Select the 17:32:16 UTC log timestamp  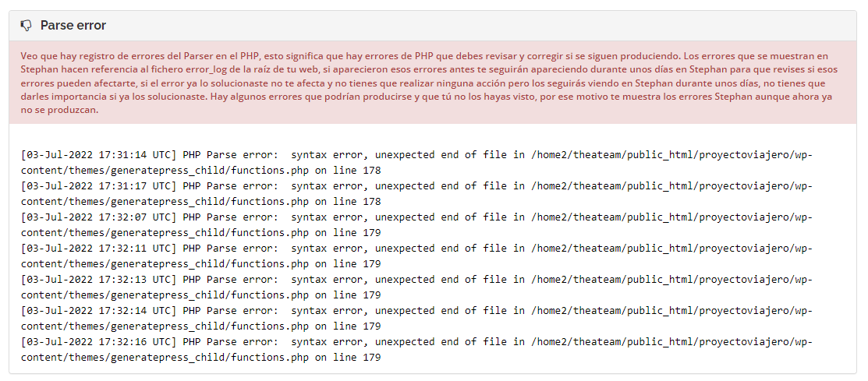click(98, 342)
